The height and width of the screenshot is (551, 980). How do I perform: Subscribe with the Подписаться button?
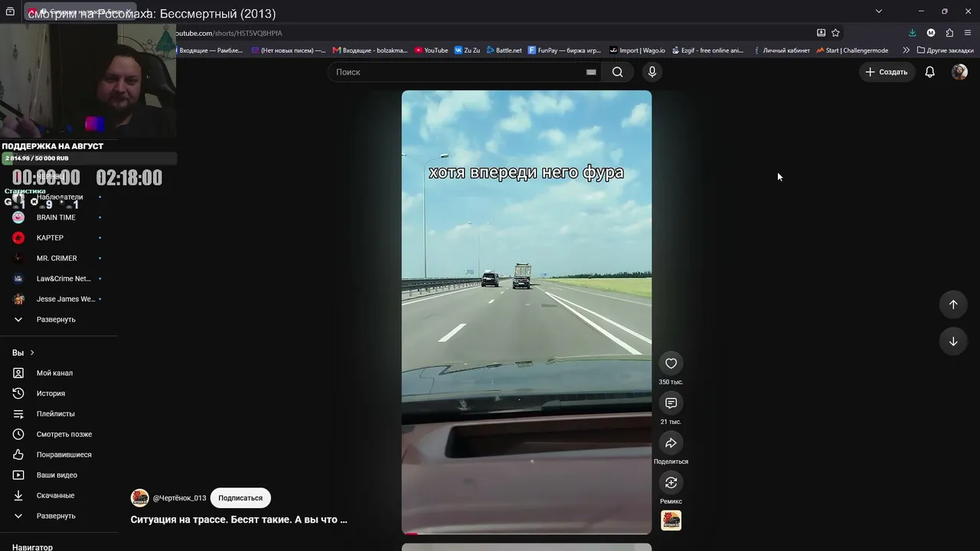[240, 498]
